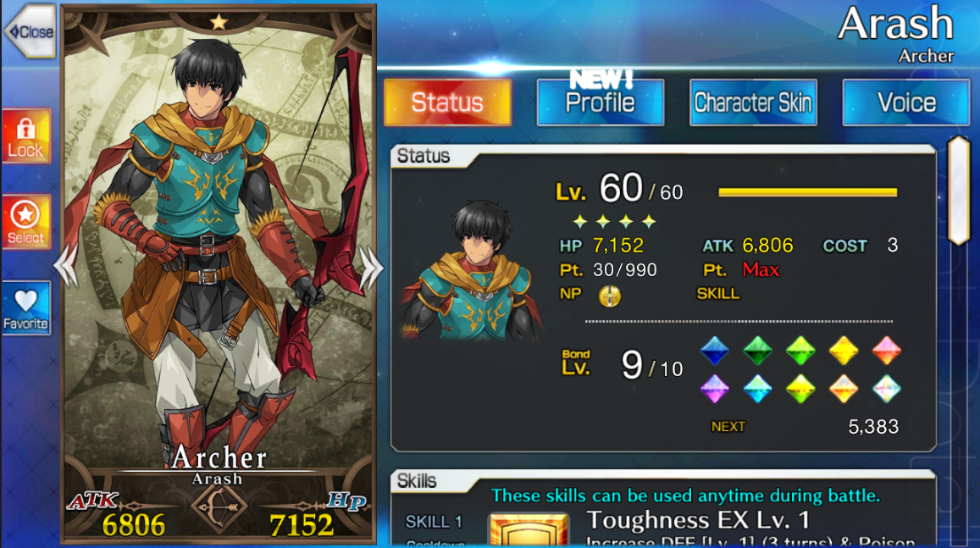Click the yellow level experience bar
This screenshot has width=980, height=548.
coord(807,192)
